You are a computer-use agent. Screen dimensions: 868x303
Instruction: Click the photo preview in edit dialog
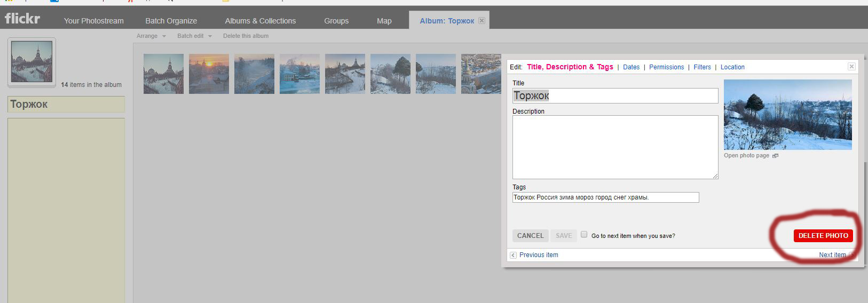click(787, 115)
